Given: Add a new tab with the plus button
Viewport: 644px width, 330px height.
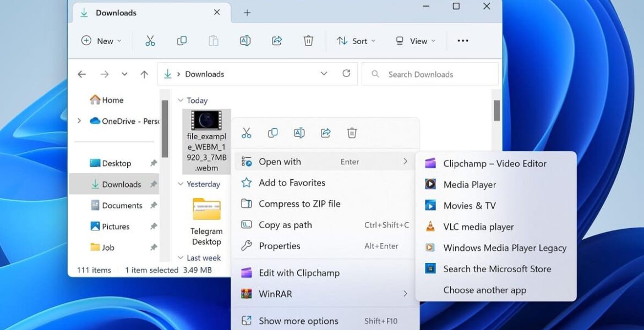Looking at the screenshot, I should tap(247, 13).
